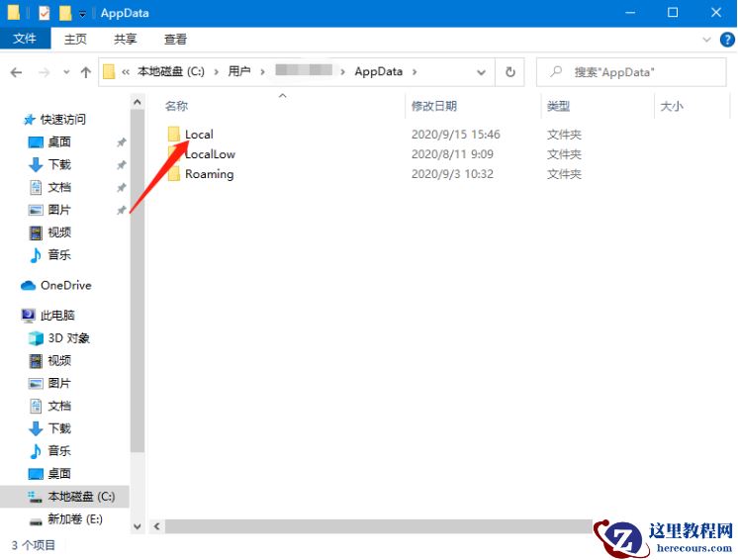The image size is (738, 560).
Task: Go up one folder level
Action: coord(86,72)
